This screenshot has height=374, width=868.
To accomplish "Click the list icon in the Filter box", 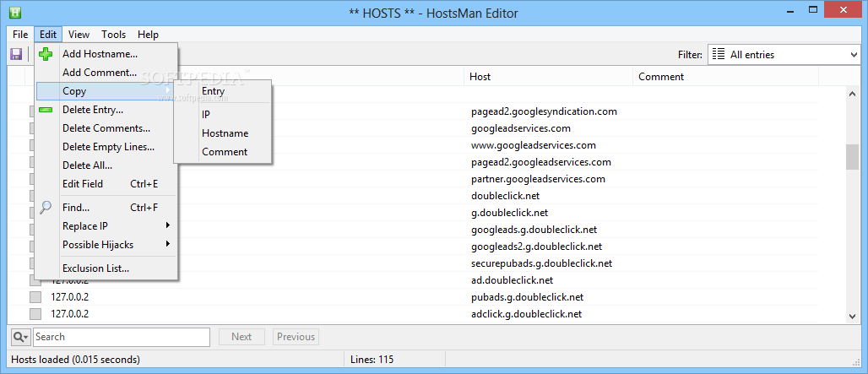I will (x=719, y=54).
